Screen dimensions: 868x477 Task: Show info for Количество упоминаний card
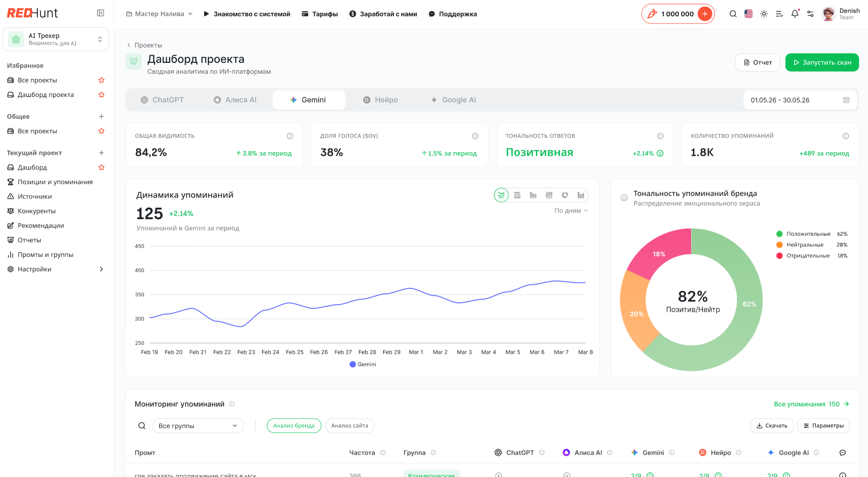click(846, 136)
